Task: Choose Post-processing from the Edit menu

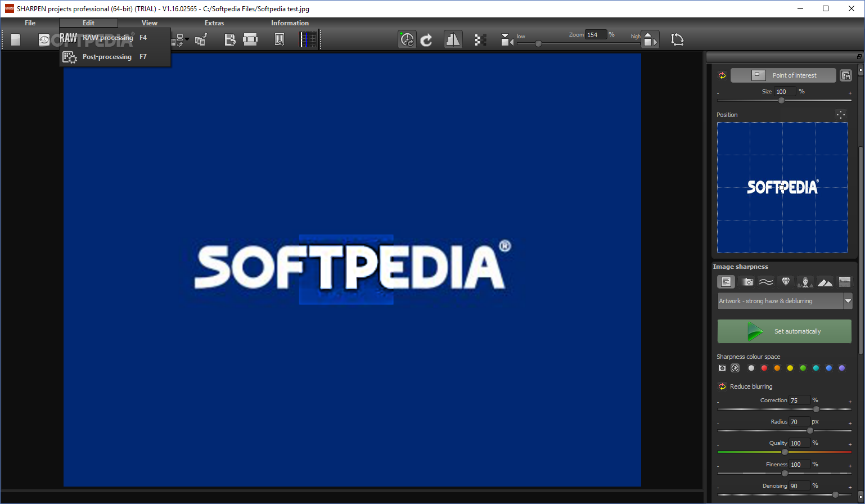Action: tap(115, 57)
